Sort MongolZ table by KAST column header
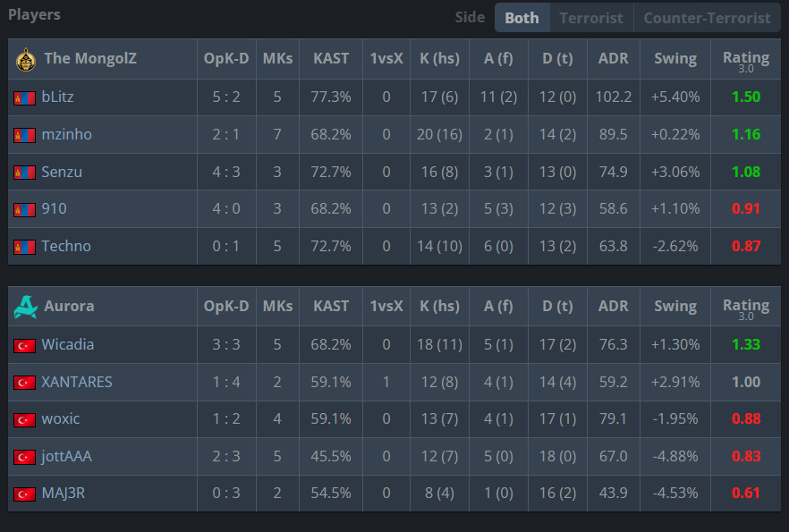The image size is (789, 532). pyautogui.click(x=331, y=58)
